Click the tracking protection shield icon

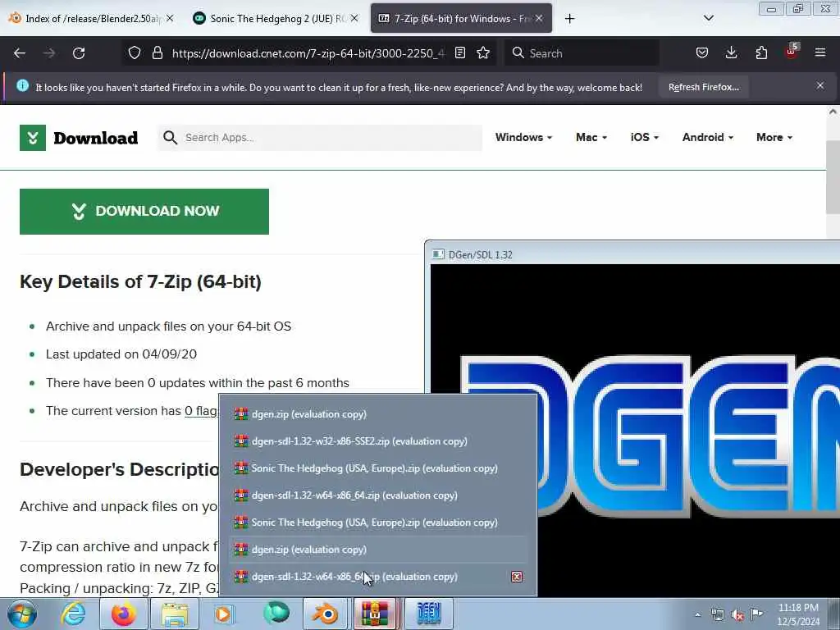click(x=135, y=53)
